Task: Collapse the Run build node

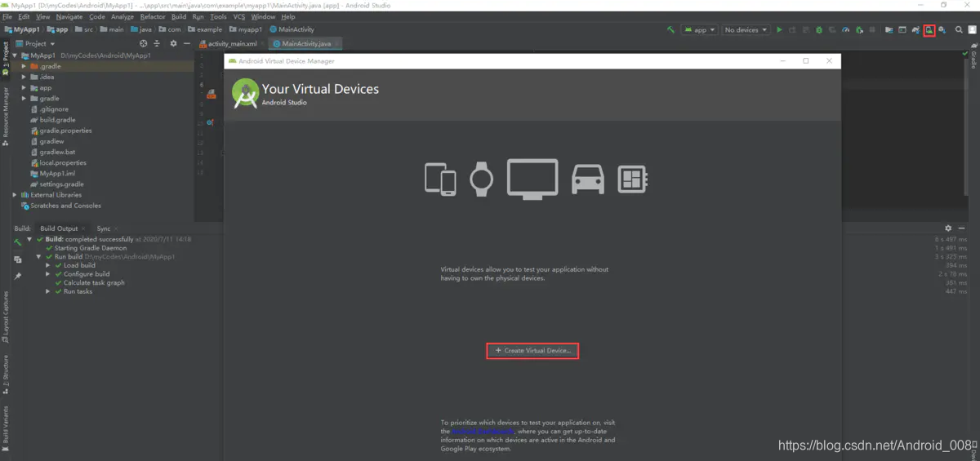Action: (38, 256)
